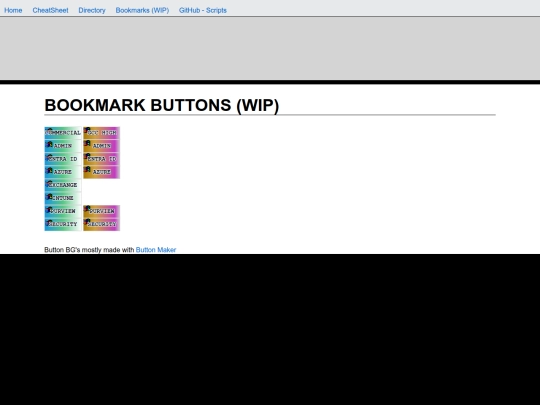Screen dimensions: 540x405
Task: Open the GitHub - Scripts link
Action: (202, 10)
